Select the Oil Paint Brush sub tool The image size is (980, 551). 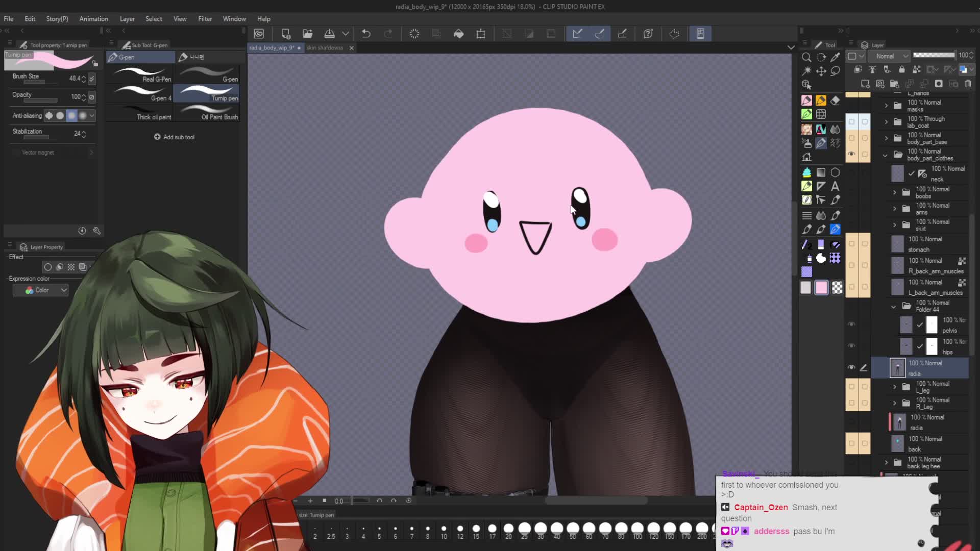click(x=207, y=112)
